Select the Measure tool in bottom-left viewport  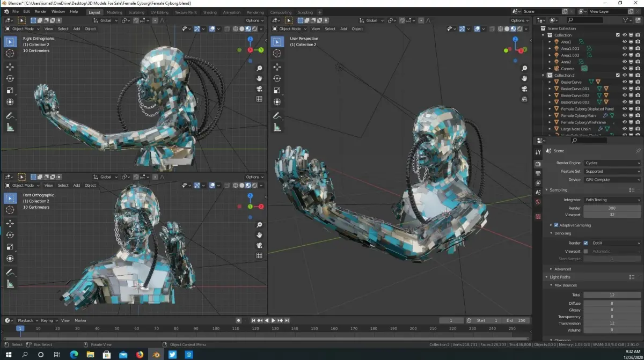tap(10, 284)
